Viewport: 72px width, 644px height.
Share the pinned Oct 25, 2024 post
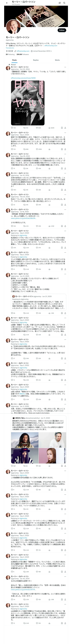tap(65, 128)
